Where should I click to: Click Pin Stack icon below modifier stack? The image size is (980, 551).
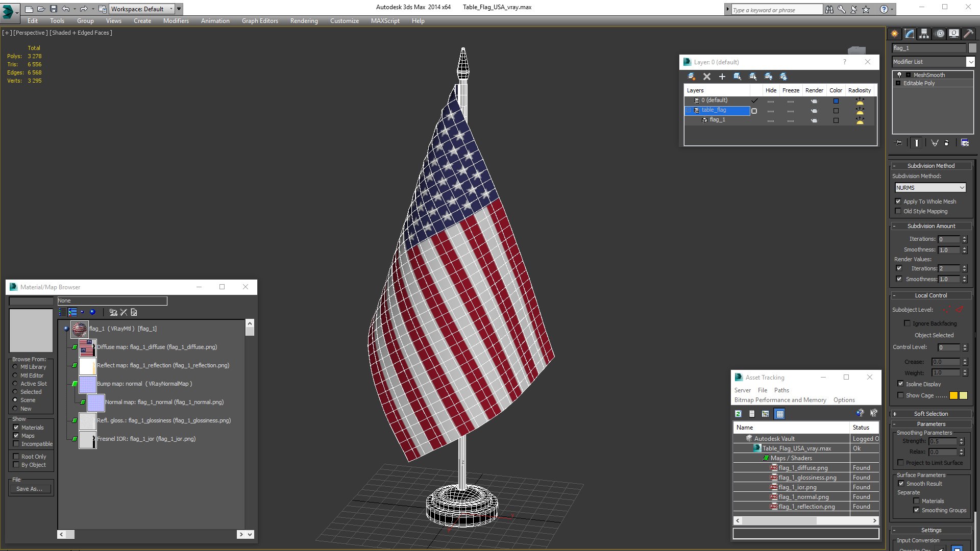coord(899,143)
